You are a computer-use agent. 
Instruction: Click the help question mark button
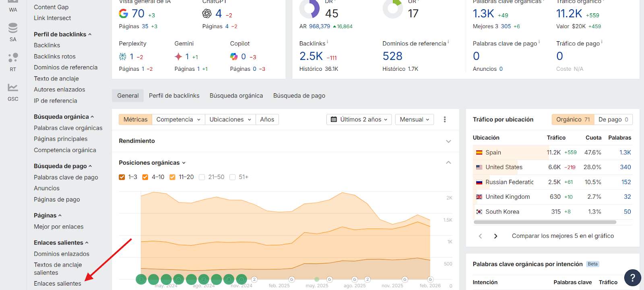point(632,278)
